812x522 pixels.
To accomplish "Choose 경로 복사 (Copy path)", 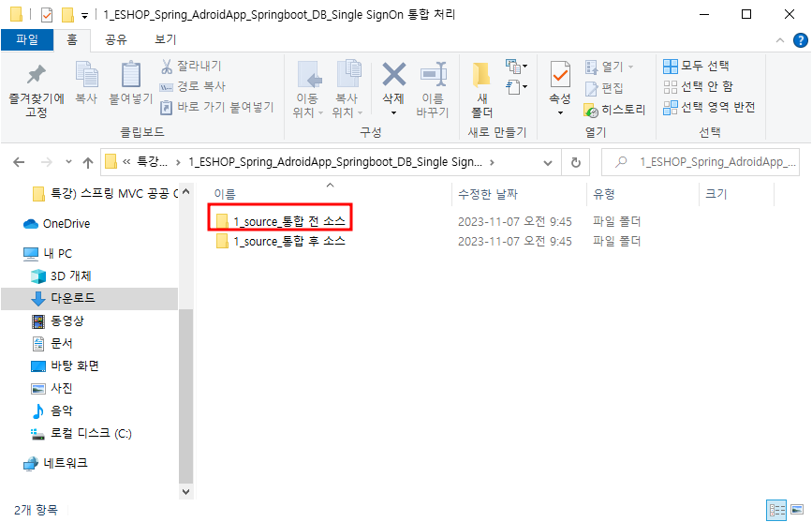I will [193, 86].
